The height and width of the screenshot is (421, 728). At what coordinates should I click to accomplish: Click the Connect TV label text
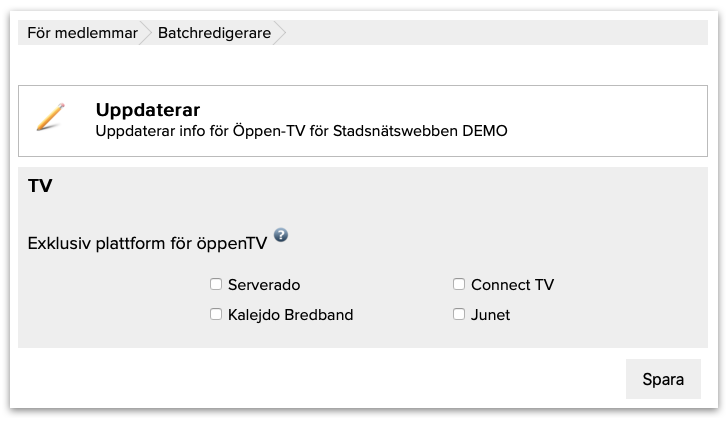coord(512,285)
